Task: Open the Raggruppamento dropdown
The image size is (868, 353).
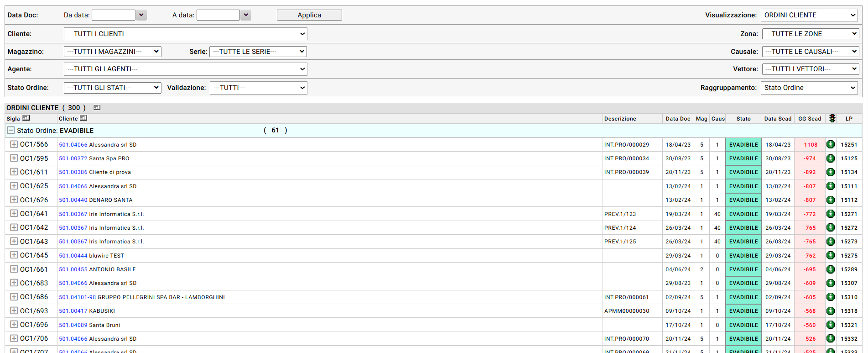Action: point(809,88)
